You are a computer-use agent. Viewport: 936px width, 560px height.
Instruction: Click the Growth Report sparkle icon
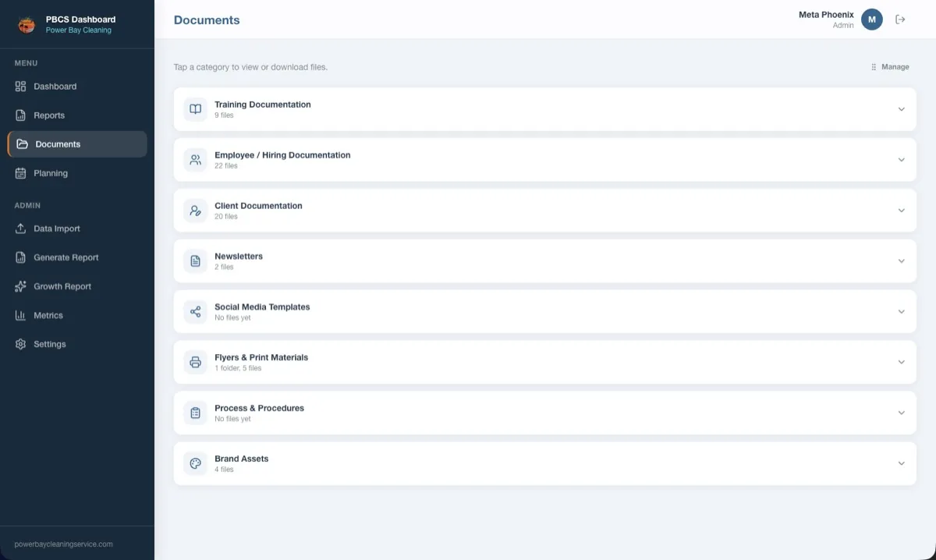pos(21,286)
